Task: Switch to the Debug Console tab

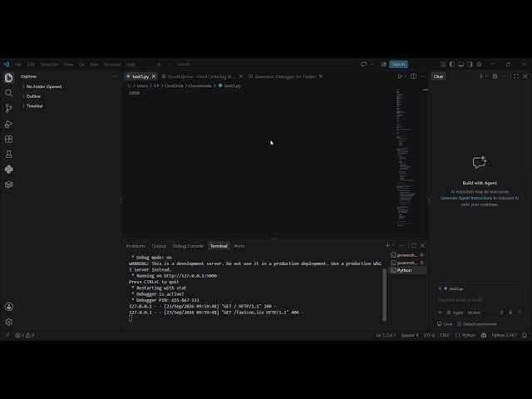Action: (188, 246)
